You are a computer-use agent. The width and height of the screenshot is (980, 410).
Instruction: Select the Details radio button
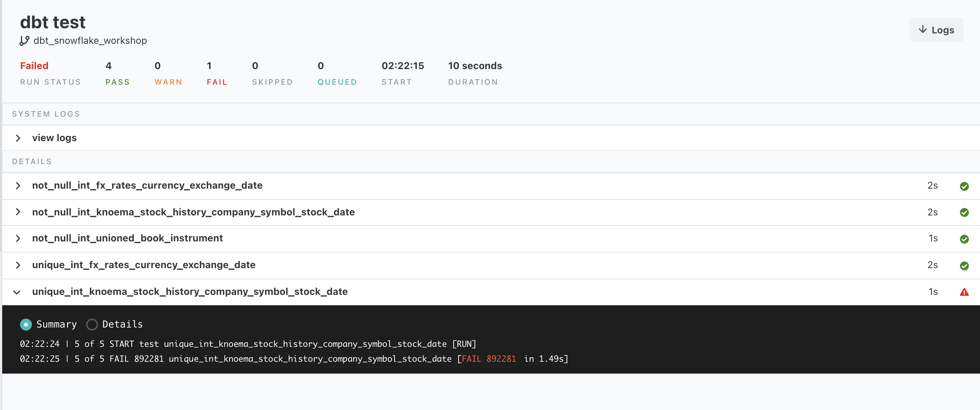92,324
